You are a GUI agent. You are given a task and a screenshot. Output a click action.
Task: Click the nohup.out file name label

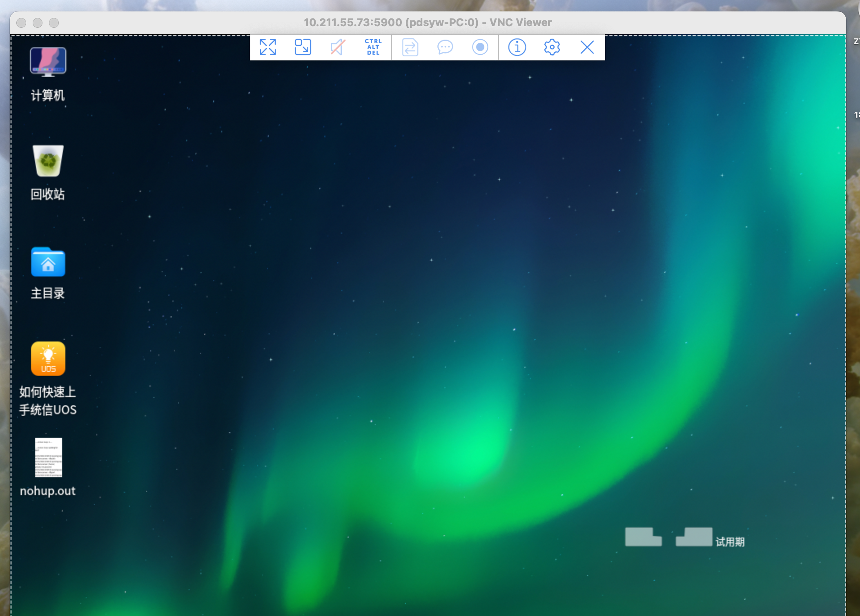48,491
